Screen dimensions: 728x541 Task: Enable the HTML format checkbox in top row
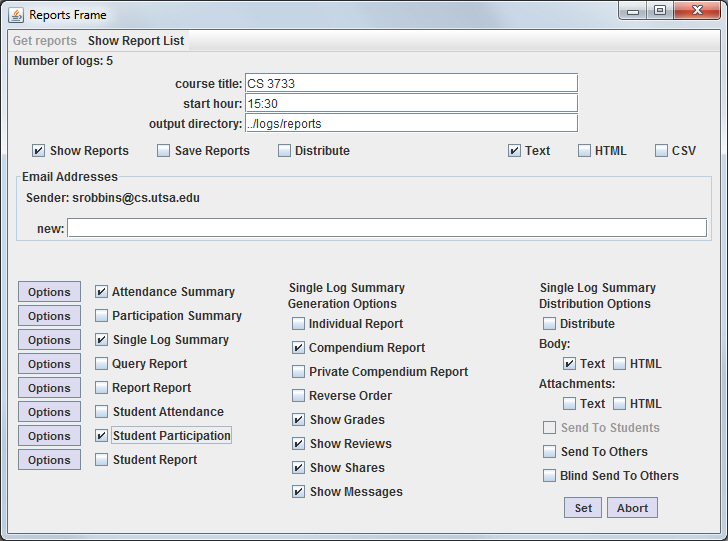tap(584, 151)
